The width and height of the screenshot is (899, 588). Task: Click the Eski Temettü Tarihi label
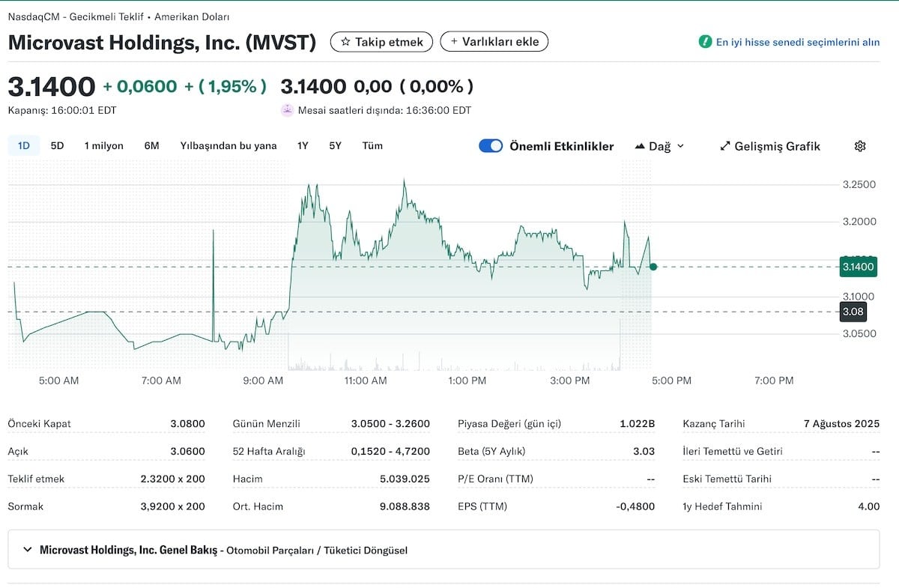(727, 479)
